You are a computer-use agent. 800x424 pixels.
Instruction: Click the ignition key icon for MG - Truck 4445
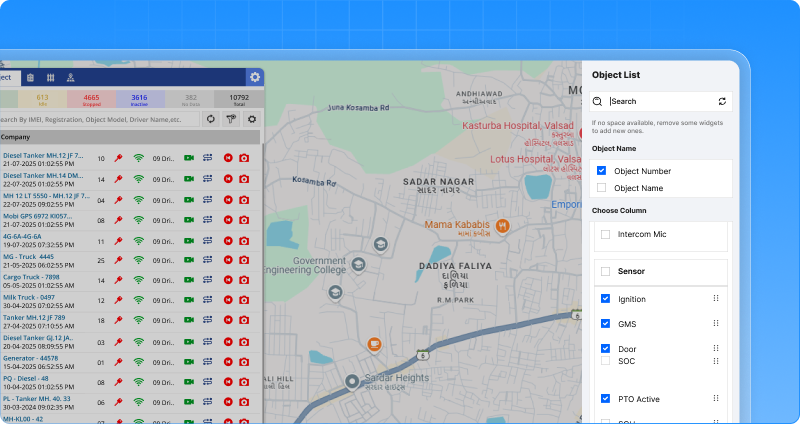(x=118, y=260)
